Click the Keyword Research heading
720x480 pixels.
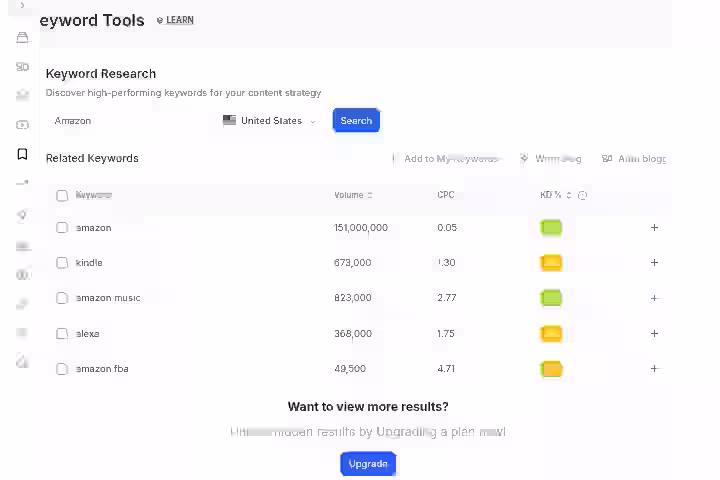(x=101, y=74)
